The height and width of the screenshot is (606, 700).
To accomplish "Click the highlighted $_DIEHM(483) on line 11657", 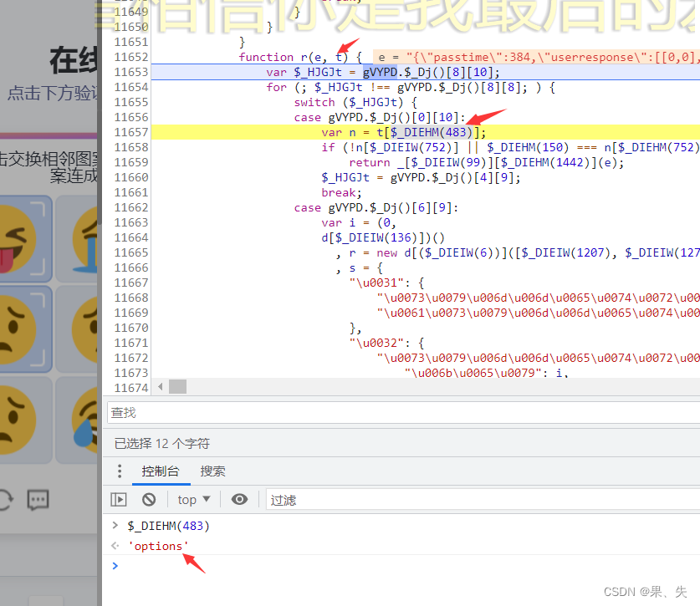I will 432,133.
